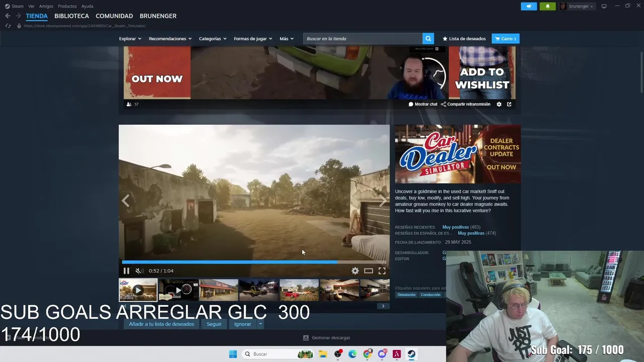The width and height of the screenshot is (644, 362).
Task: Select second trailer thumbnail with gauge
Action: (x=178, y=290)
